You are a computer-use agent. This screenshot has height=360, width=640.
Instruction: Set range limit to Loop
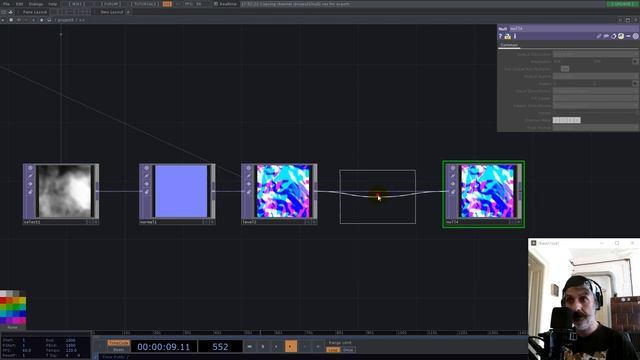click(x=333, y=350)
